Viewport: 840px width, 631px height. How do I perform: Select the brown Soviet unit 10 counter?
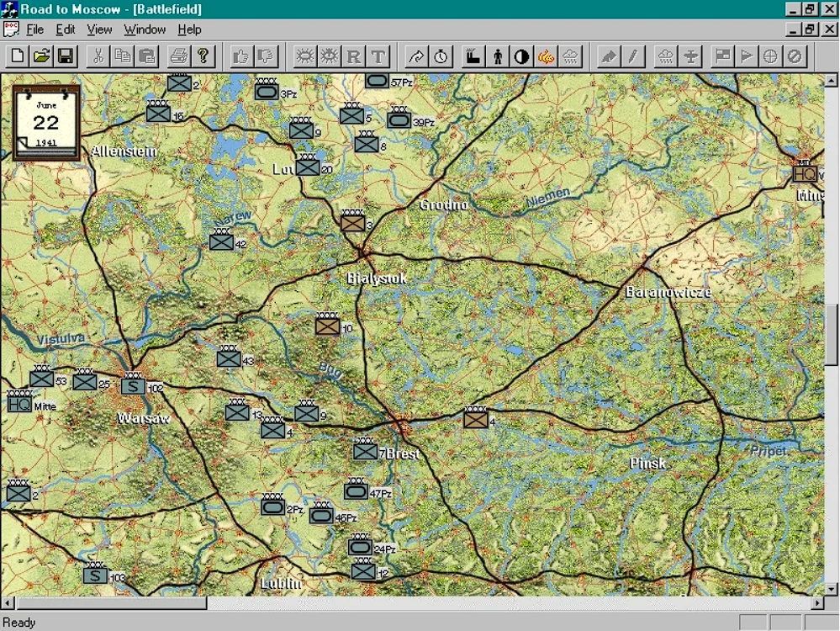click(x=327, y=324)
